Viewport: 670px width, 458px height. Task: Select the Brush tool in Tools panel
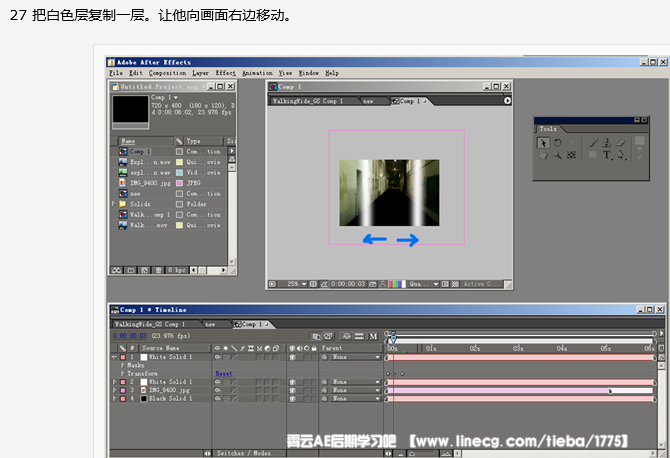pyautogui.click(x=593, y=143)
